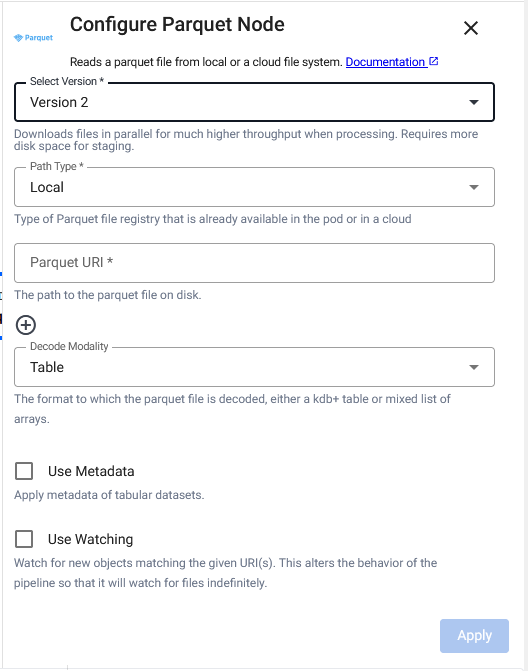Click inside the Parquet URI field

254,263
